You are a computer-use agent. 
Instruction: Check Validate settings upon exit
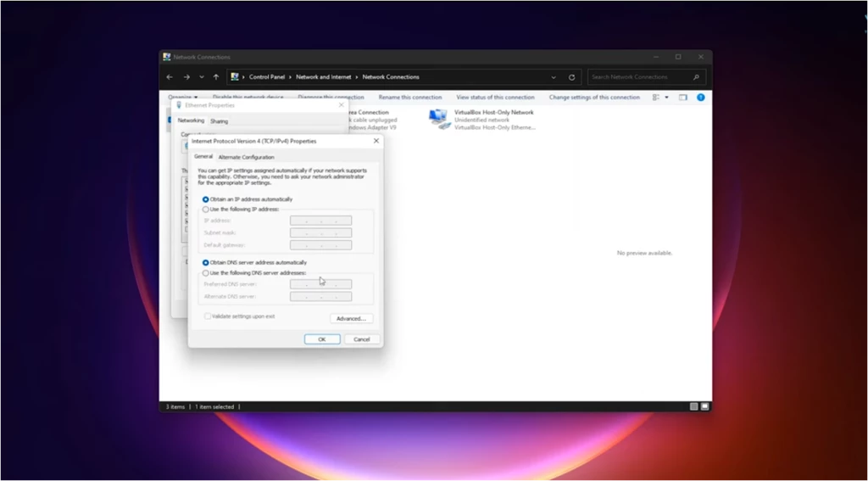240,316
